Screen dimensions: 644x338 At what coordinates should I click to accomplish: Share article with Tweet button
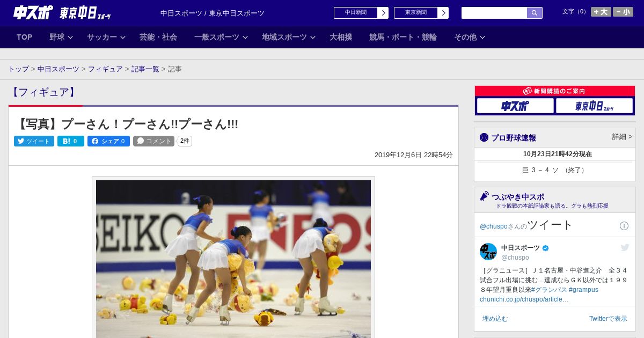coord(34,141)
